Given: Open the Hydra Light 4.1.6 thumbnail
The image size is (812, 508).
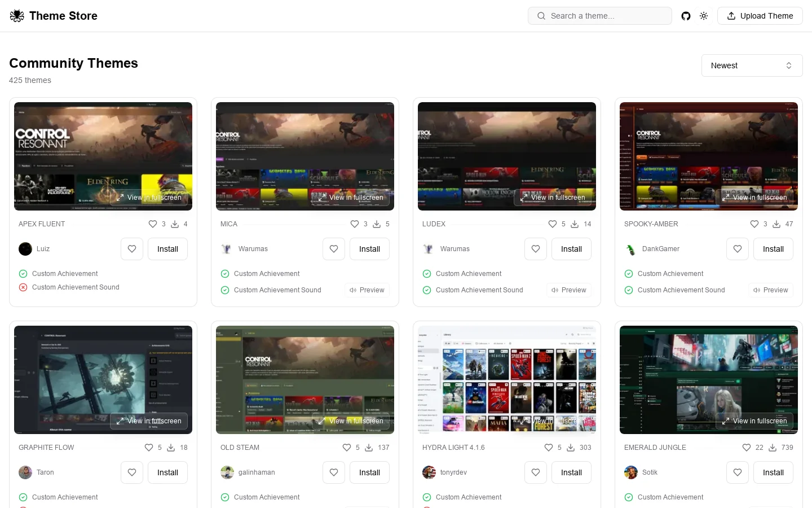Looking at the screenshot, I should (x=507, y=380).
